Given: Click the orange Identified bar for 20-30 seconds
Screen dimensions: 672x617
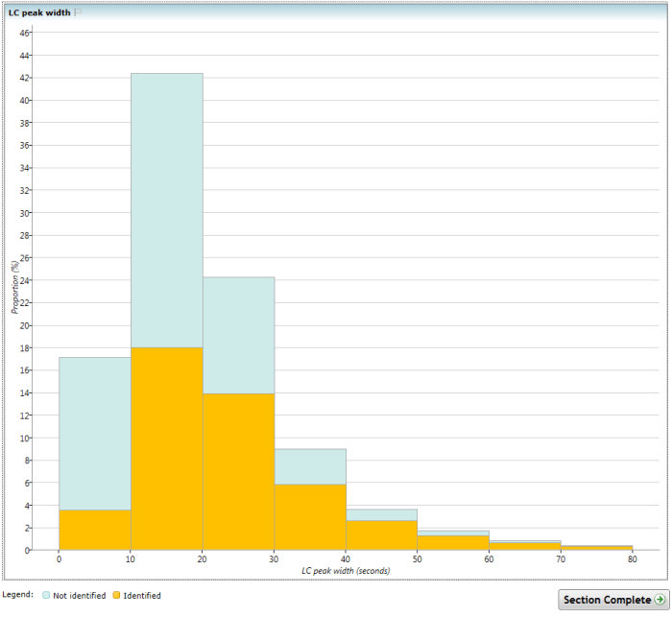Looking at the screenshot, I should tap(239, 472).
